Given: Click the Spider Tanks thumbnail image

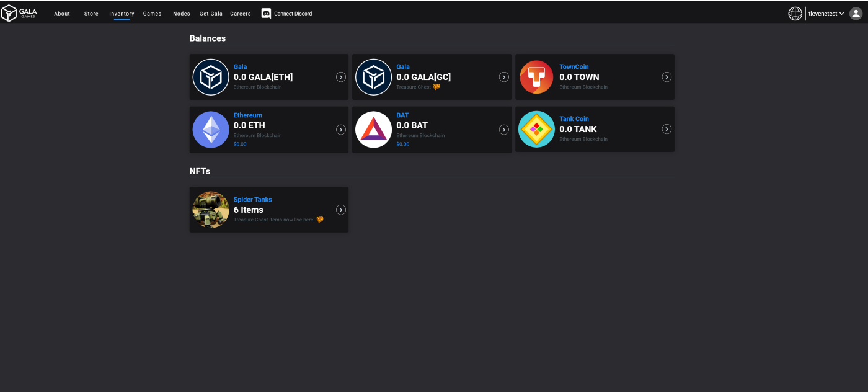Looking at the screenshot, I should (211, 210).
